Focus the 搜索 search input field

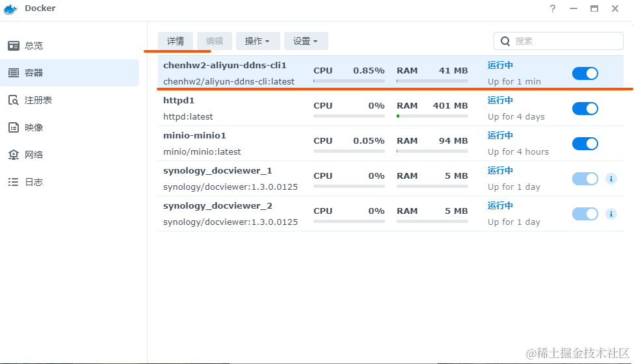559,41
